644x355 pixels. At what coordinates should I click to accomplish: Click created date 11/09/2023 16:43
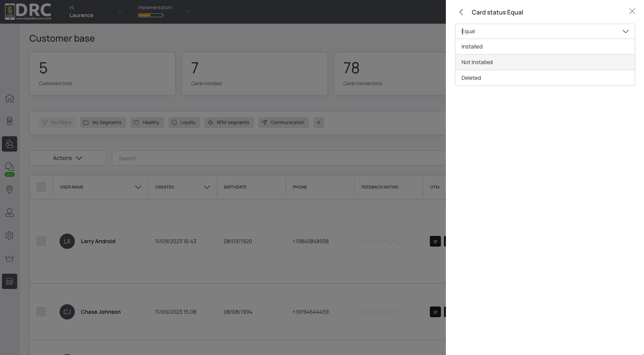tap(176, 241)
